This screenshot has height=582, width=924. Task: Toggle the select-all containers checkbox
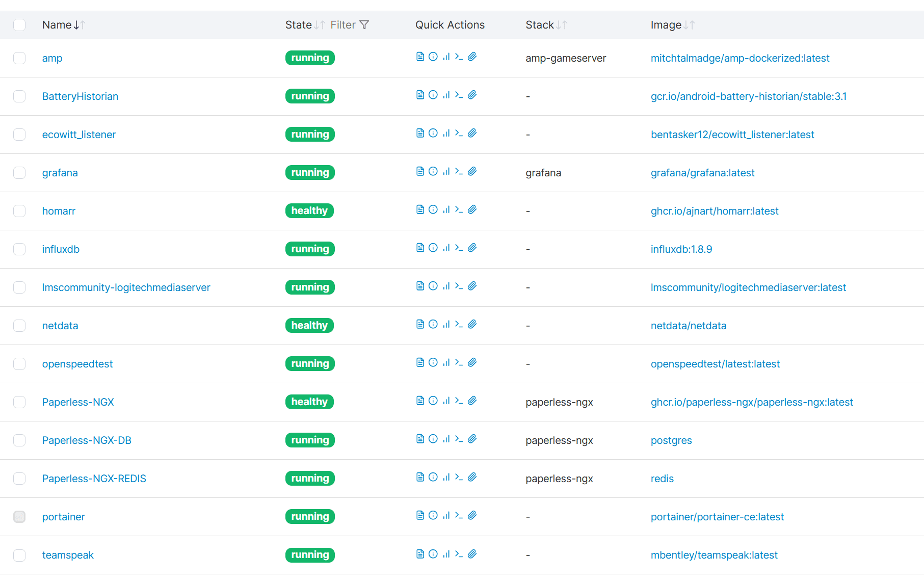click(19, 25)
